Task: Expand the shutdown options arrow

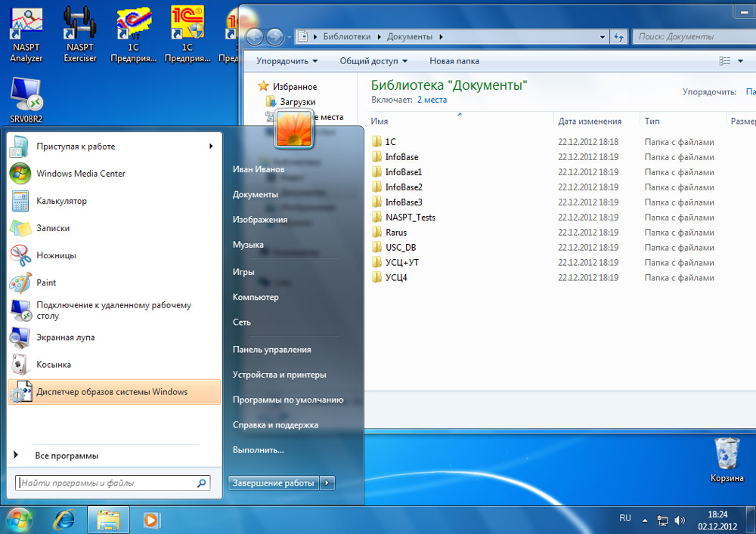Action: [327, 483]
